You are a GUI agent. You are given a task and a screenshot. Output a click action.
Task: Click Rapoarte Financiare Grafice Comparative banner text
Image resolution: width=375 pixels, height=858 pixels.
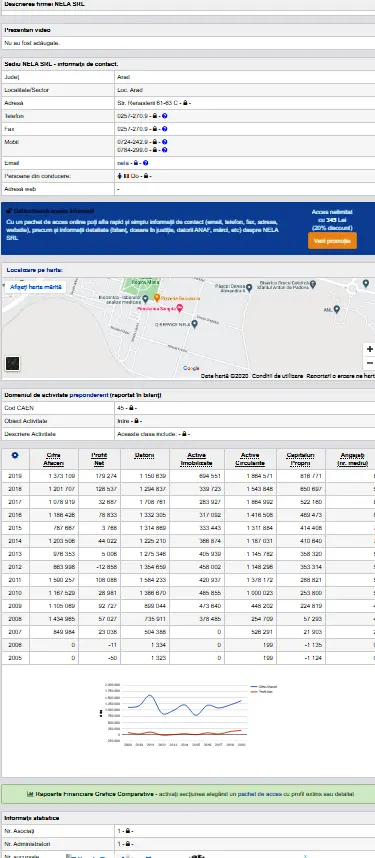click(95, 793)
